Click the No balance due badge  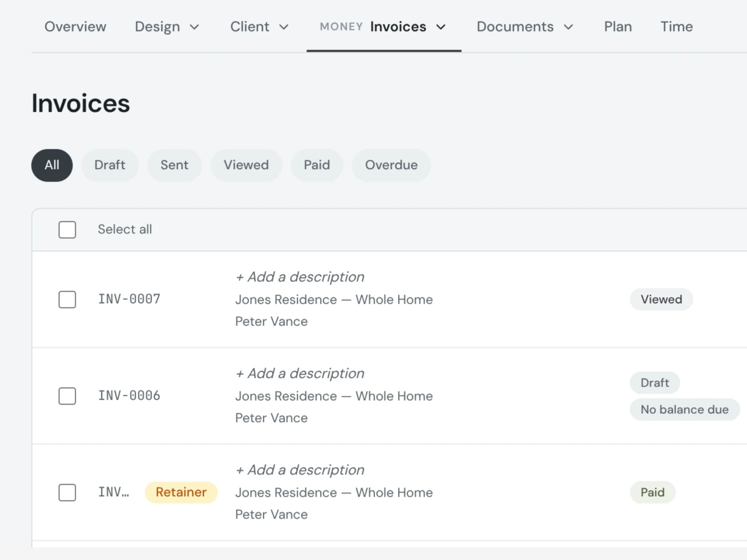685,410
